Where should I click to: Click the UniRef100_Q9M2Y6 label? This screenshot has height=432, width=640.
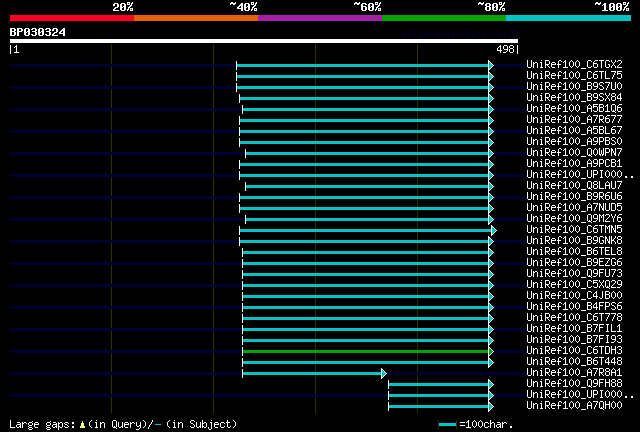[x=574, y=219]
